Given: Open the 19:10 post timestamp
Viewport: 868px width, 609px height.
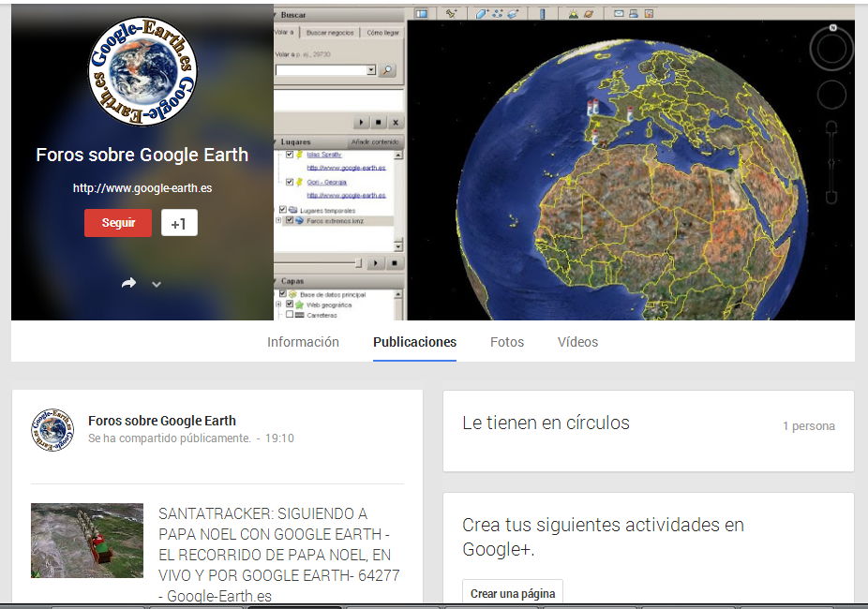Looking at the screenshot, I should [279, 438].
